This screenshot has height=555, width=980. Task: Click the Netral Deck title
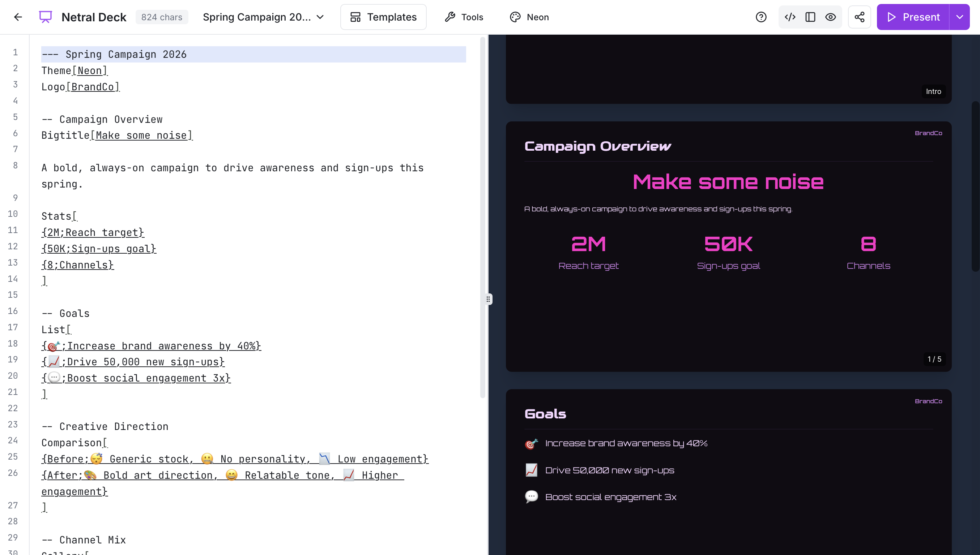coord(94,17)
